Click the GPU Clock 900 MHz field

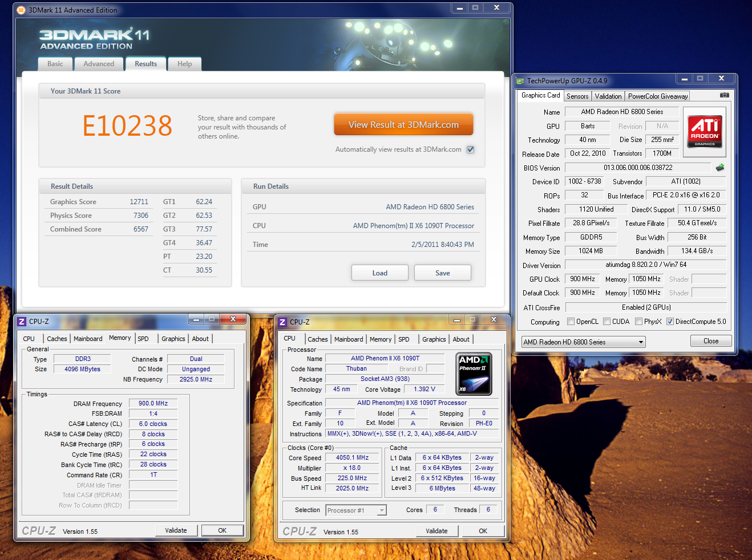(x=583, y=279)
